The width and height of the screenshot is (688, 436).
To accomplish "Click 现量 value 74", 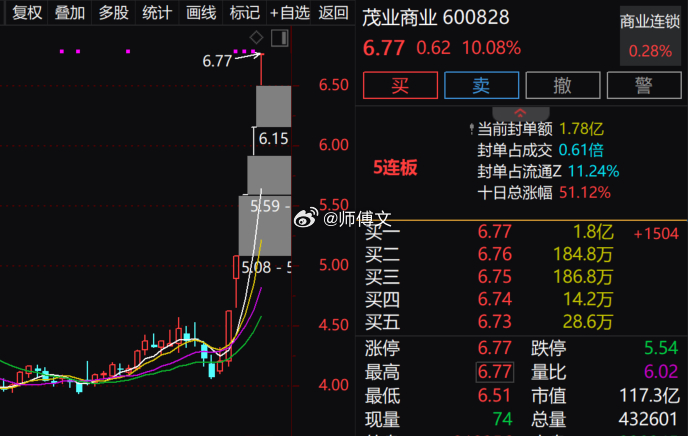I will pos(502,419).
